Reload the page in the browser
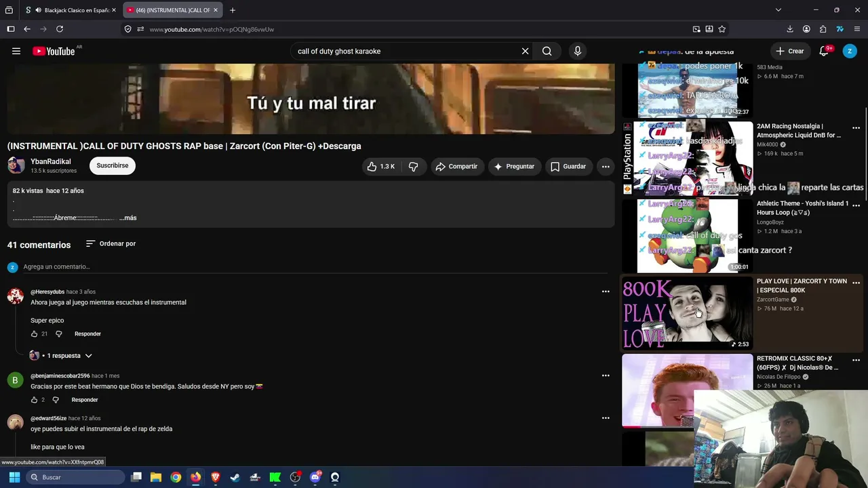 click(x=60, y=29)
